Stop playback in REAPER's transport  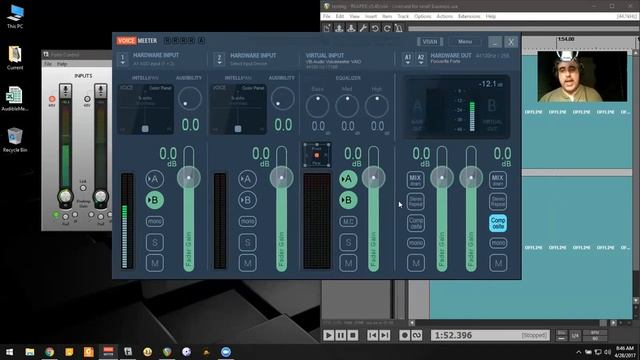coord(353,335)
